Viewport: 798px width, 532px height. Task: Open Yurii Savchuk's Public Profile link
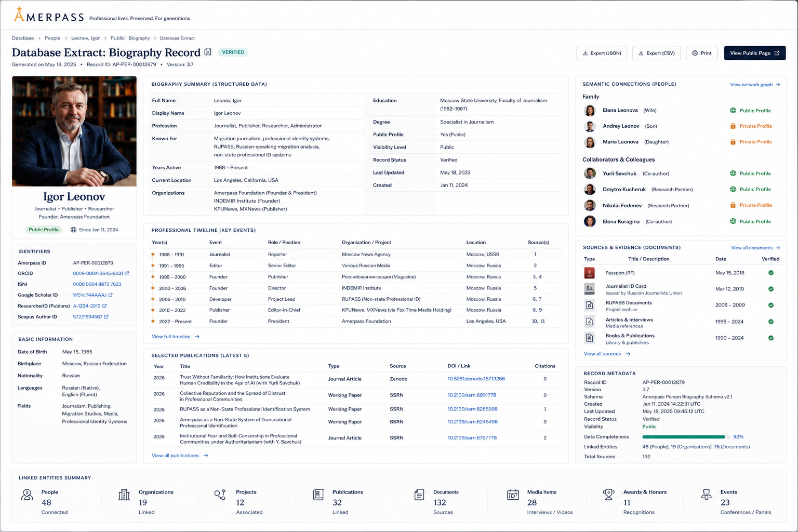pos(755,174)
